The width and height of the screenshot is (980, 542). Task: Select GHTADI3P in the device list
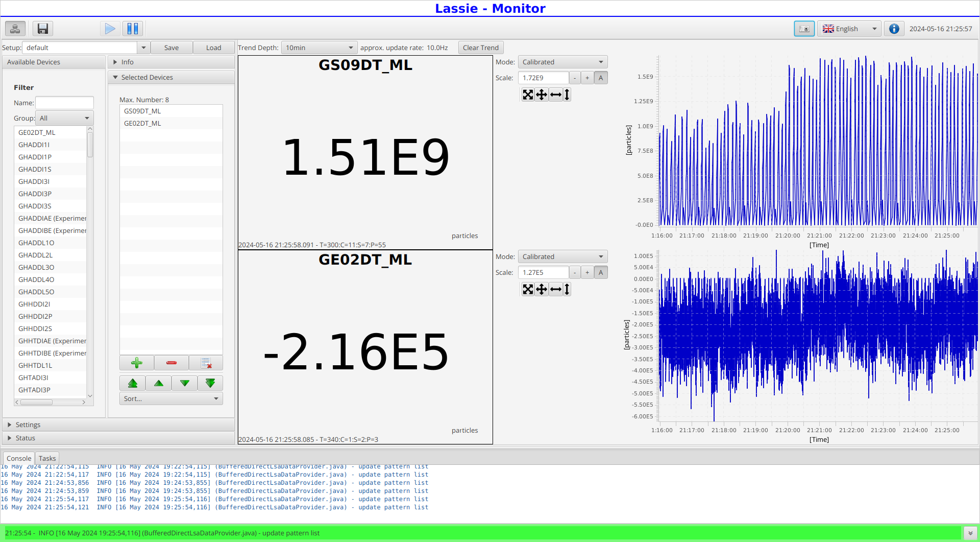click(50, 390)
